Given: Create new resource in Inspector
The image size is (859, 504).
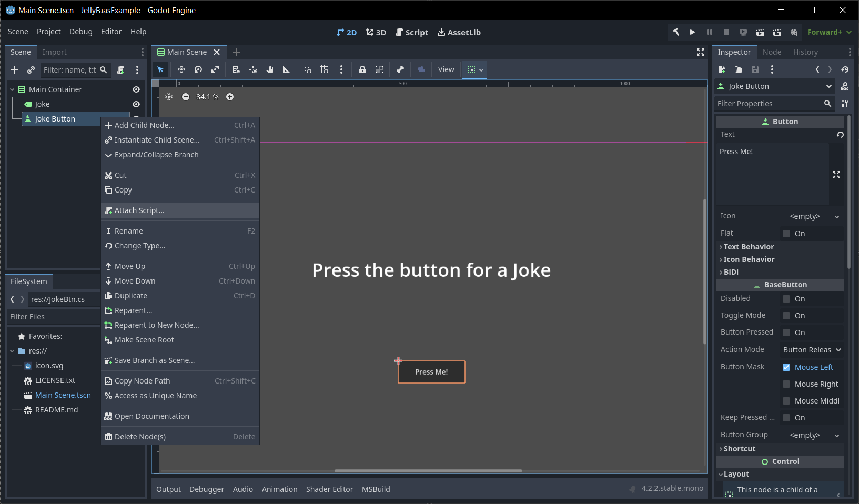Looking at the screenshot, I should click(x=722, y=69).
